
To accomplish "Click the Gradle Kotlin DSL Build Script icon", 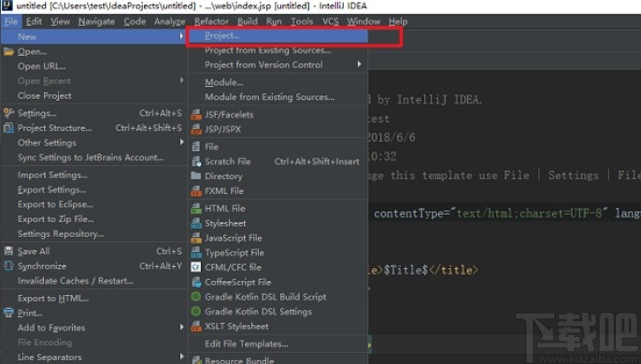I will coord(196,297).
